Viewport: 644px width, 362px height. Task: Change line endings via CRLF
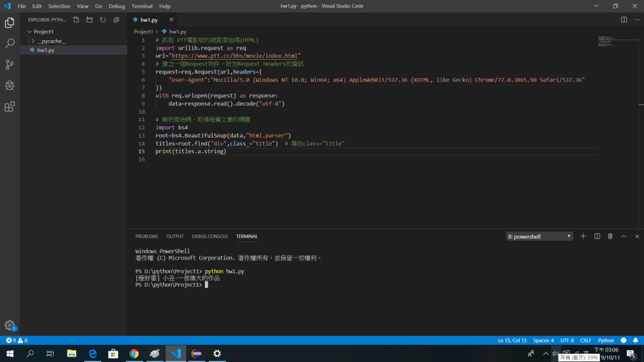click(x=586, y=340)
